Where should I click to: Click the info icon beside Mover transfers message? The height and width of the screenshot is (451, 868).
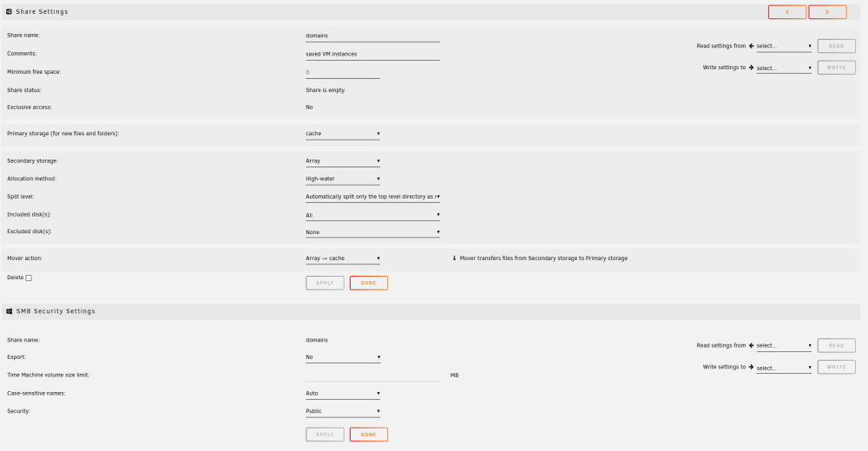(x=455, y=258)
